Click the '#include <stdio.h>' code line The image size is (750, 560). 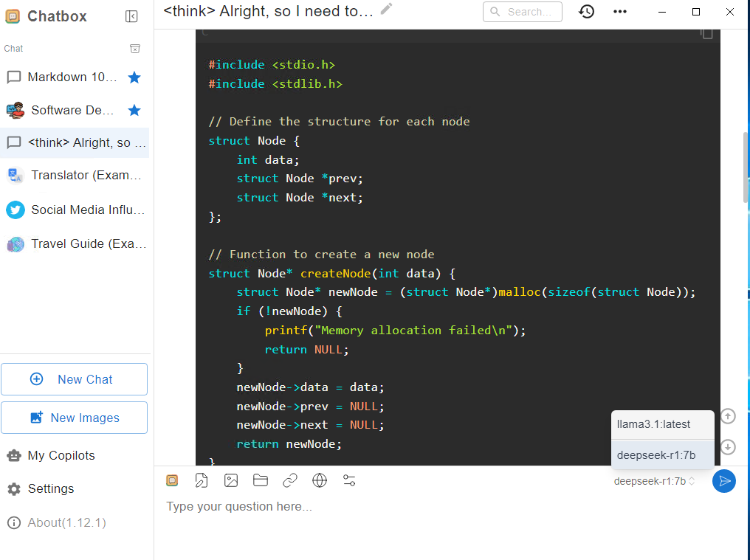(x=272, y=65)
